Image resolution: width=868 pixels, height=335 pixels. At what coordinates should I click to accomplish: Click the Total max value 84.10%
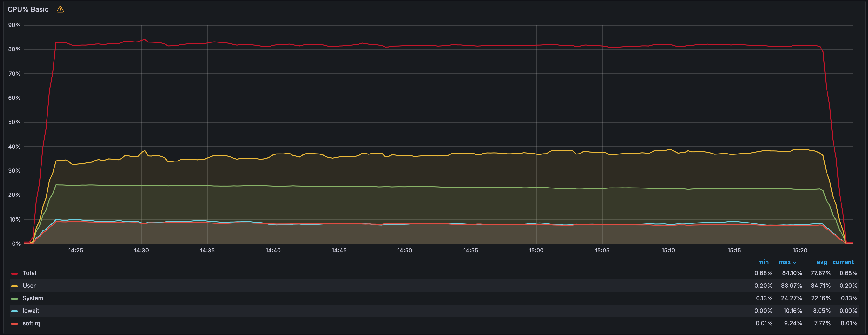coord(792,273)
